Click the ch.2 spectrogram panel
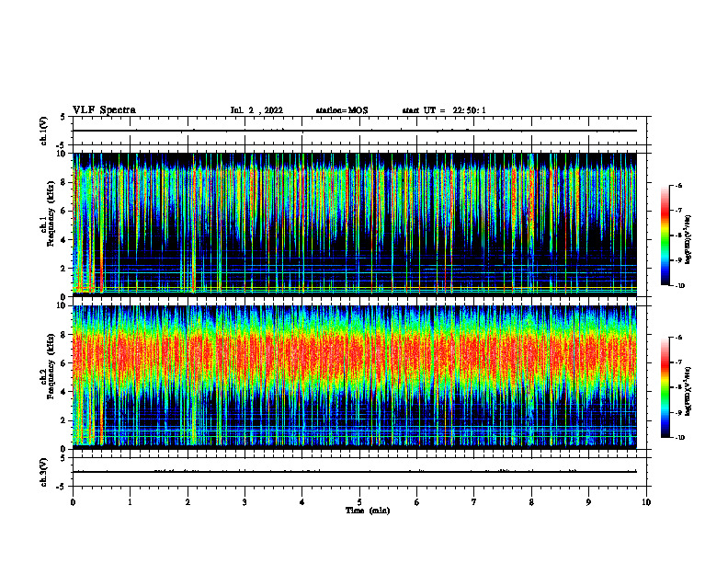 355,377
